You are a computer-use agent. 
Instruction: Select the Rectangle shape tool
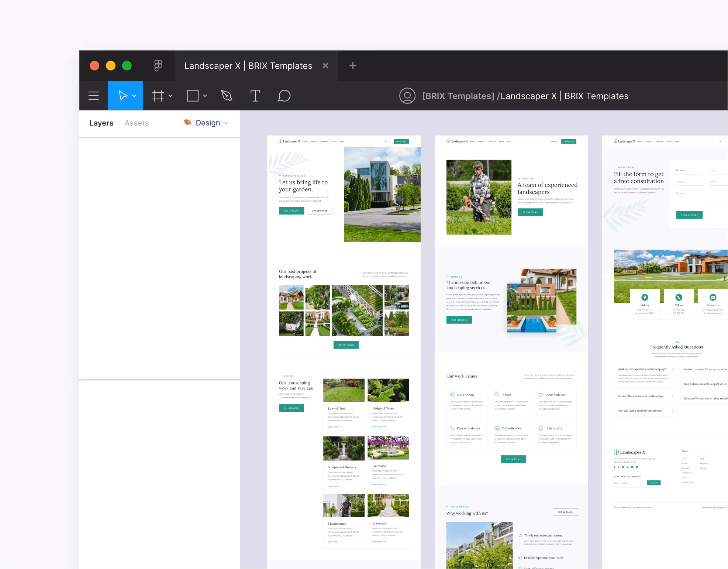[x=192, y=96]
